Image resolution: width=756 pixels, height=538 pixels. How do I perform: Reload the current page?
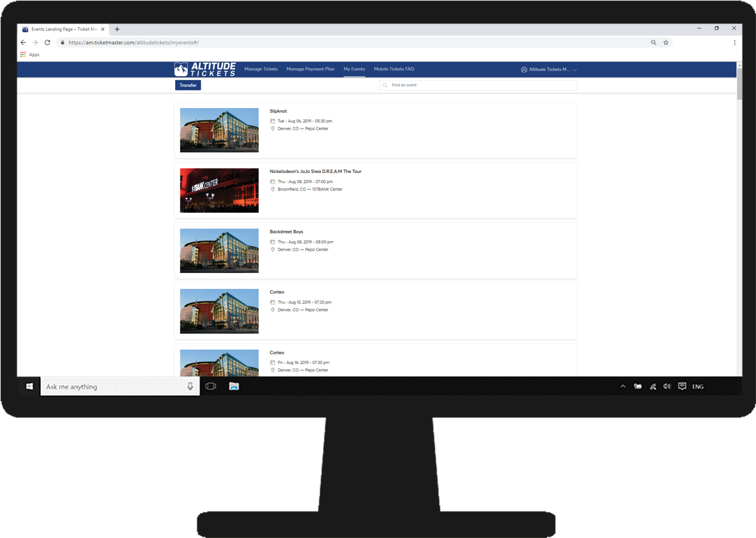coord(47,43)
